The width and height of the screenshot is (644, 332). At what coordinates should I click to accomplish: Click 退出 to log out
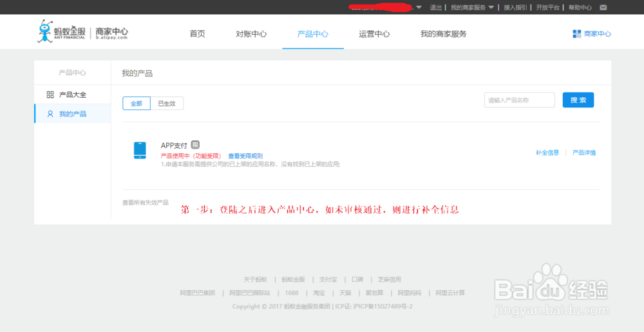point(436,7)
